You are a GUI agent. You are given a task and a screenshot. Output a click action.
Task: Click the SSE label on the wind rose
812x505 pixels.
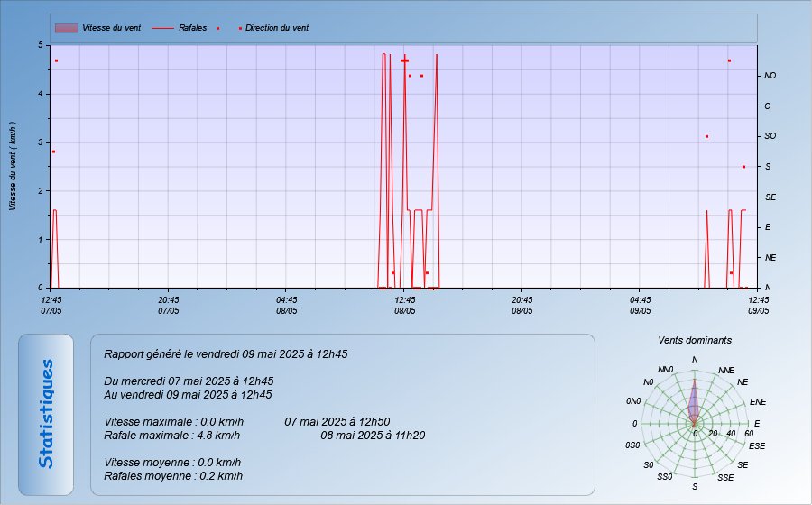pos(725,478)
